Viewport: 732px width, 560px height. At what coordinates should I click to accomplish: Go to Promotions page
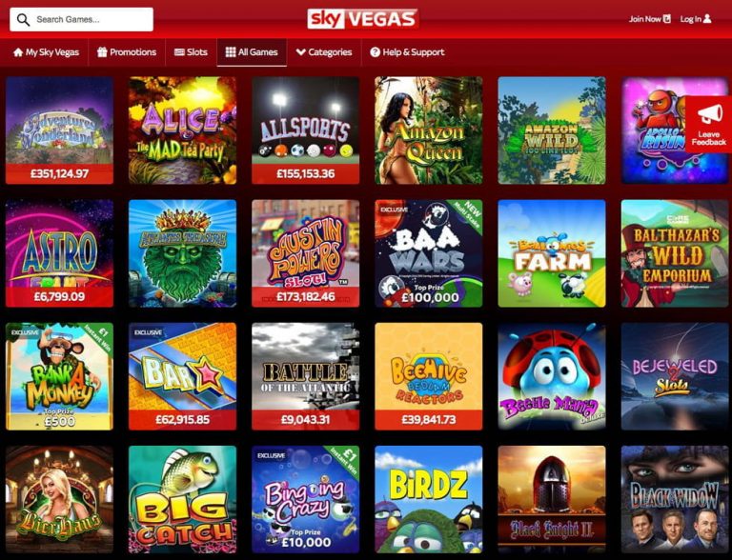127,52
